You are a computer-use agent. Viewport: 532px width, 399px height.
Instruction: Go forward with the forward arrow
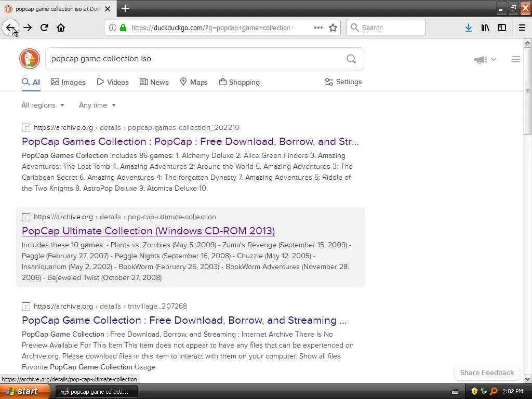click(x=28, y=28)
